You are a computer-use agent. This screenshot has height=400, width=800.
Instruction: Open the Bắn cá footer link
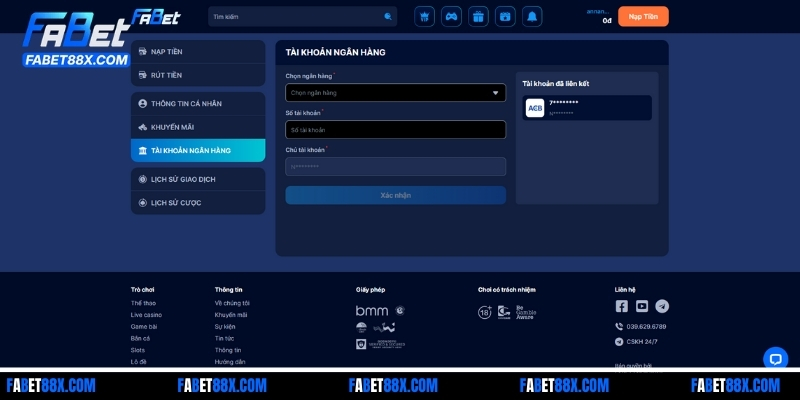tap(140, 338)
